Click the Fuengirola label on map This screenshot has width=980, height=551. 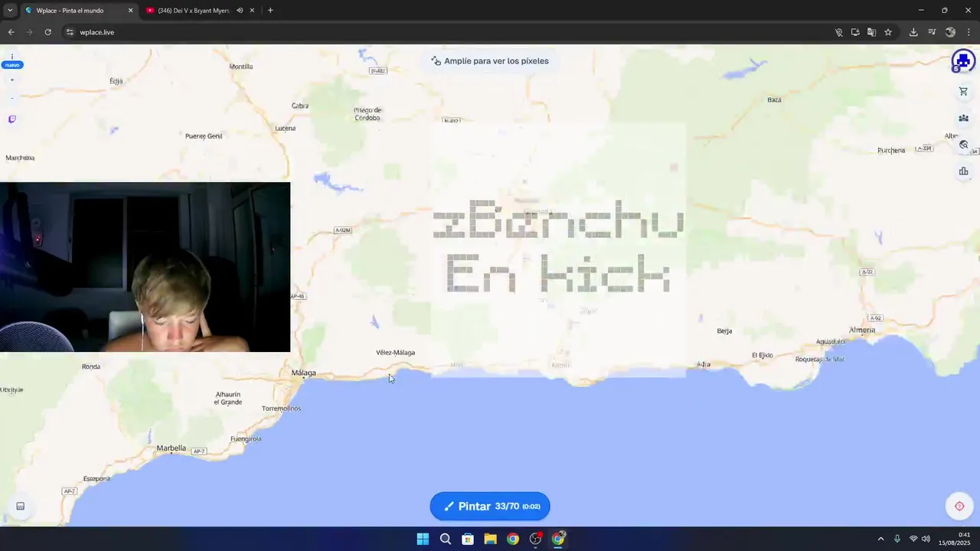[246, 439]
